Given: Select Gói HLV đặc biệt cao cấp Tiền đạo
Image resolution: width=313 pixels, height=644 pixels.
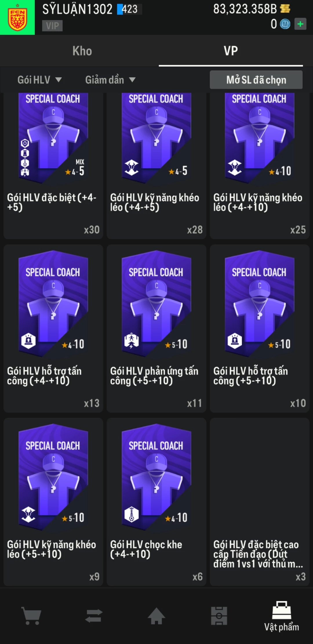Looking at the screenshot, I should [260, 502].
